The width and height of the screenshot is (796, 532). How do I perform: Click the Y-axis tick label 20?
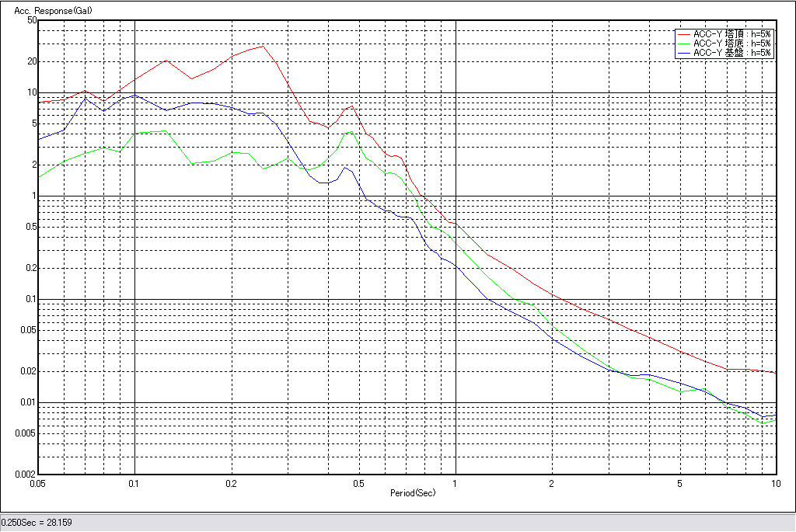[32, 61]
